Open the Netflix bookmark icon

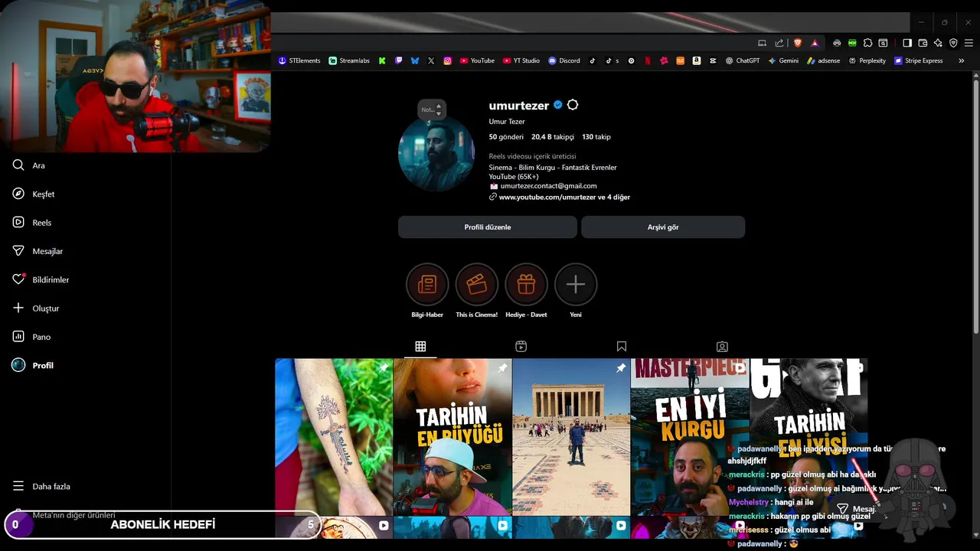click(x=648, y=60)
